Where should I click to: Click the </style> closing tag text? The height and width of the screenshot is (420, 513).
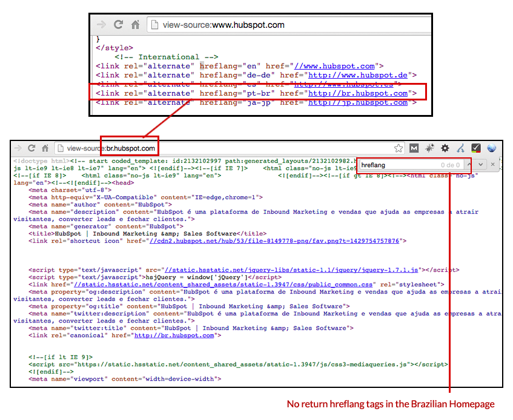[114, 48]
